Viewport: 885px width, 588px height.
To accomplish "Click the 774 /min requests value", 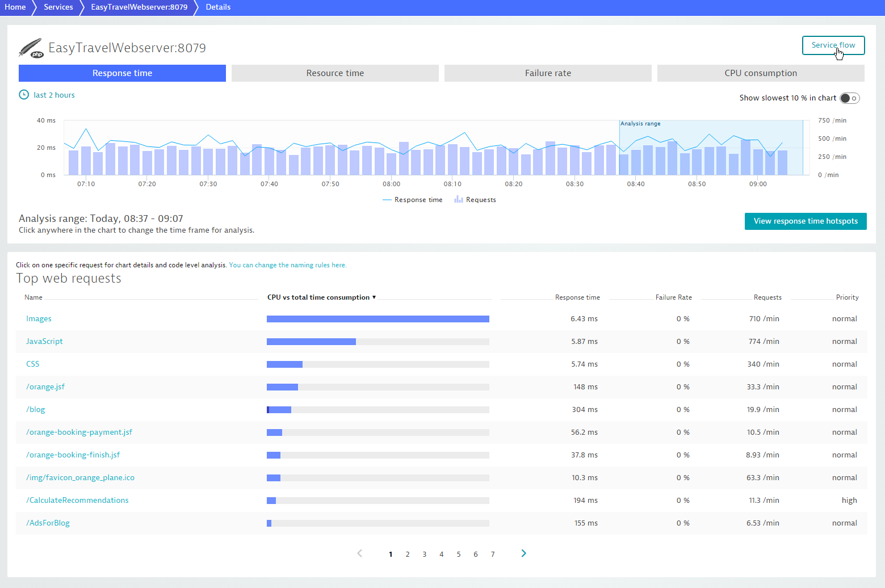I will point(764,342).
